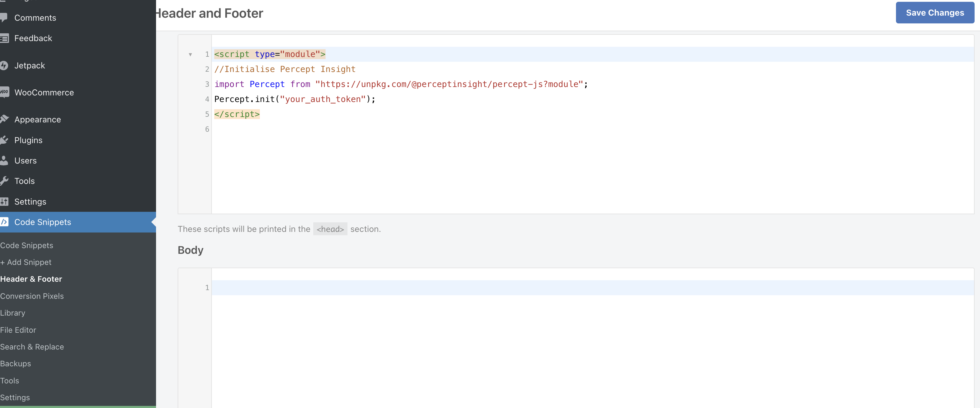Open the Library submenu item
Screen dimensions: 980x408
pos(13,313)
